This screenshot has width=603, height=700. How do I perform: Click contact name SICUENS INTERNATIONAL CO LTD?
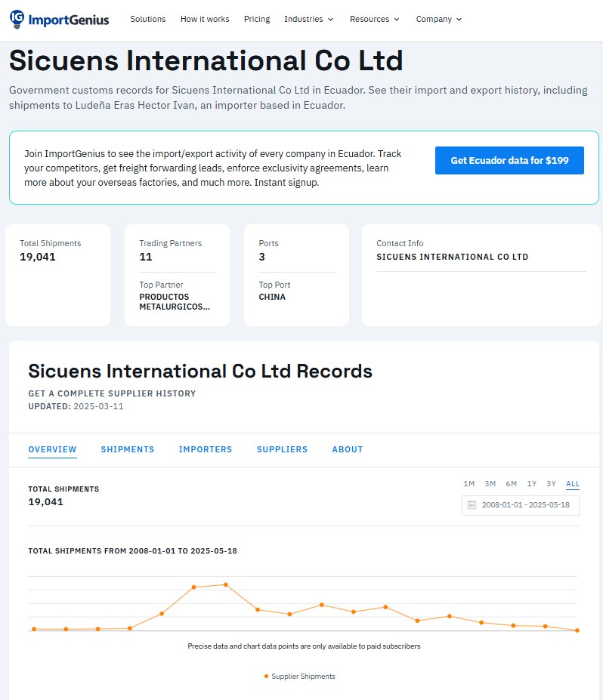(x=452, y=257)
